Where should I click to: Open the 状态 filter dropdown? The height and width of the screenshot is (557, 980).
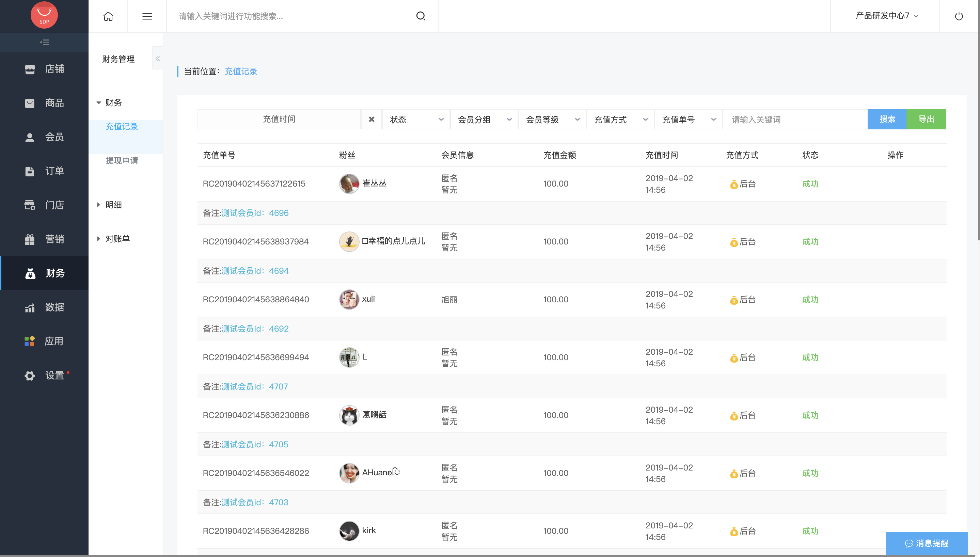(x=416, y=120)
